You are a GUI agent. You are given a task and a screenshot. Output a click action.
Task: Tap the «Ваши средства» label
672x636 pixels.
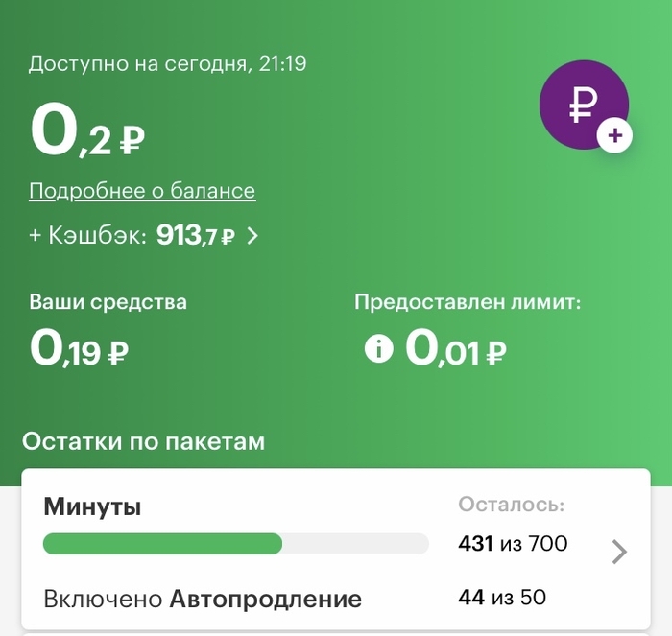click(x=108, y=302)
